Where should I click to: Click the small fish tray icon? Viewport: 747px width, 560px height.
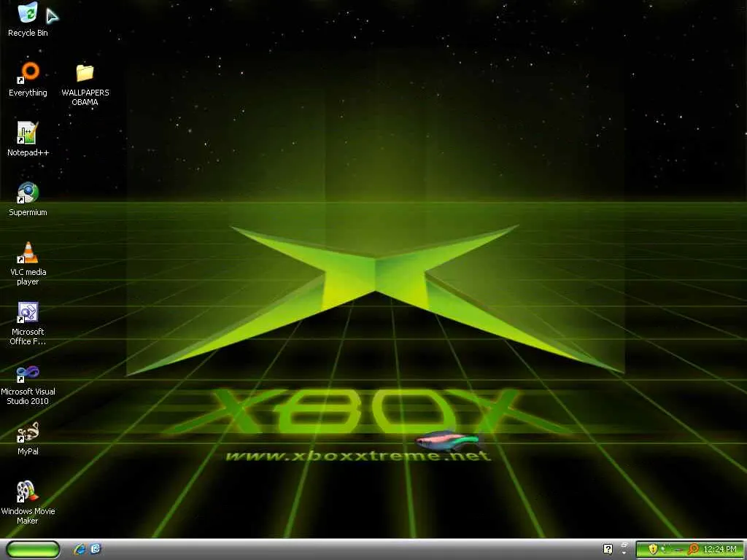point(678,550)
